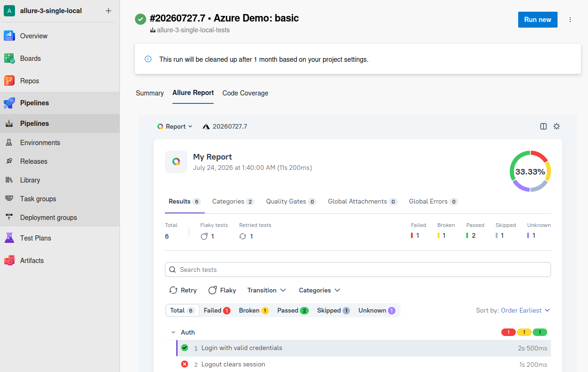Open the Report dropdown
This screenshot has width=588, height=372.
[175, 126]
